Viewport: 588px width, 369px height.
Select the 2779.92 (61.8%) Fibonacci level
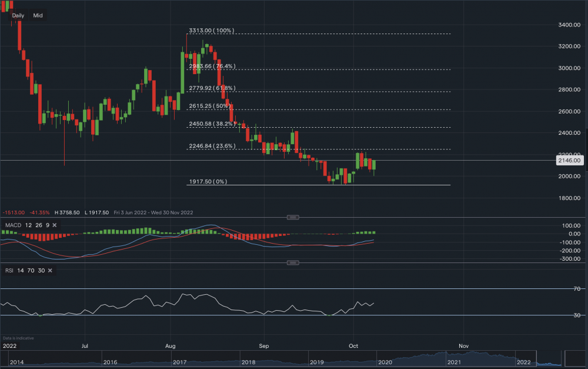click(x=212, y=88)
